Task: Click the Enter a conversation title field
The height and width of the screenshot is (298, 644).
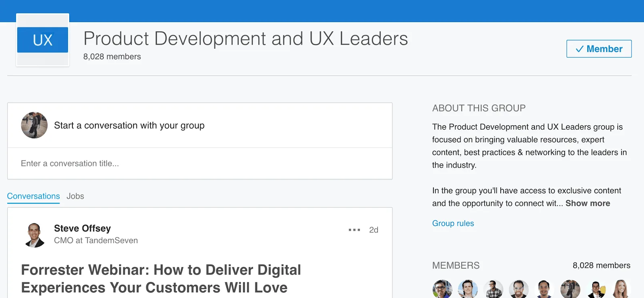Action: pos(200,163)
